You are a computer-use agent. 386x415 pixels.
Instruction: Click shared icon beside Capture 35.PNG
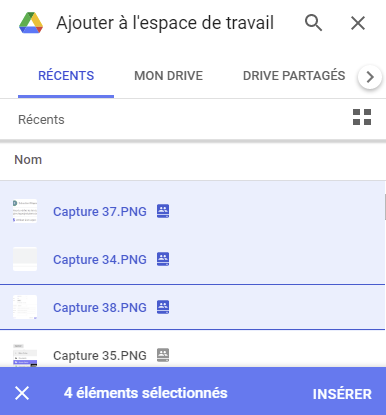tap(163, 355)
